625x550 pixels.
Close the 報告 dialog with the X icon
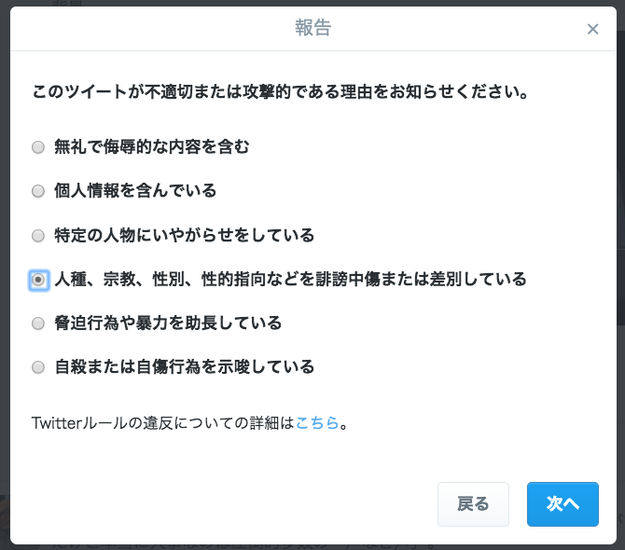[593, 29]
